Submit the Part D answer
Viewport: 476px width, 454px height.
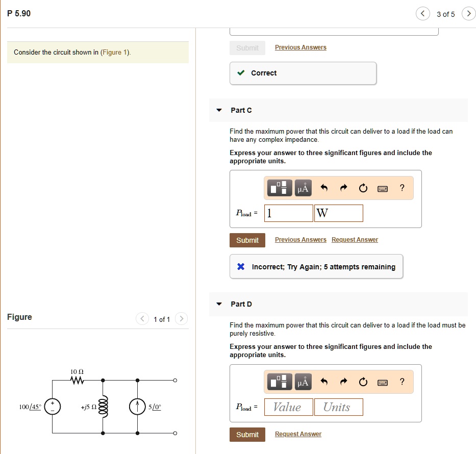(247, 435)
